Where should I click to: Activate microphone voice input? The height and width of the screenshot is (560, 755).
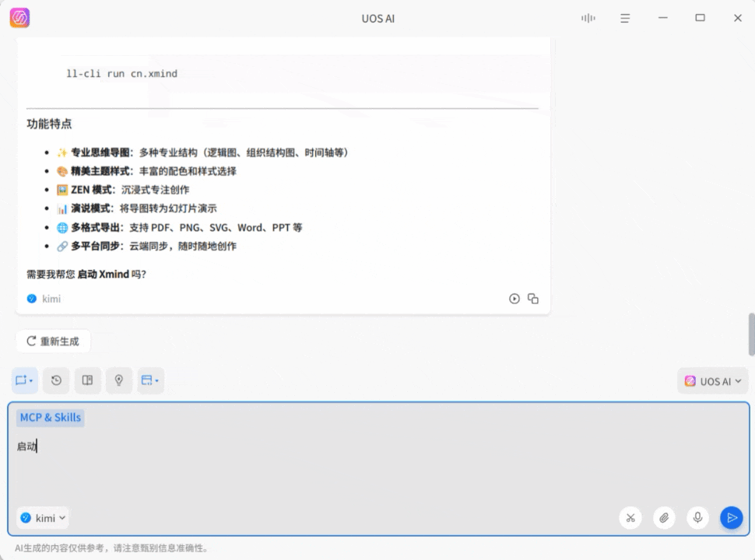click(697, 518)
